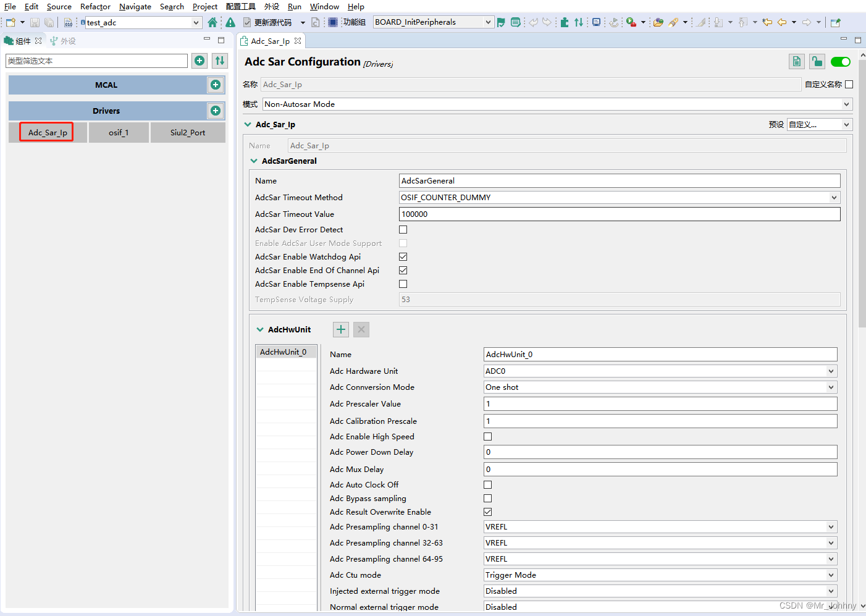Screen dimensions: 866x616
Task: Click the green flag icon in toolbar
Action: pyautogui.click(x=501, y=22)
